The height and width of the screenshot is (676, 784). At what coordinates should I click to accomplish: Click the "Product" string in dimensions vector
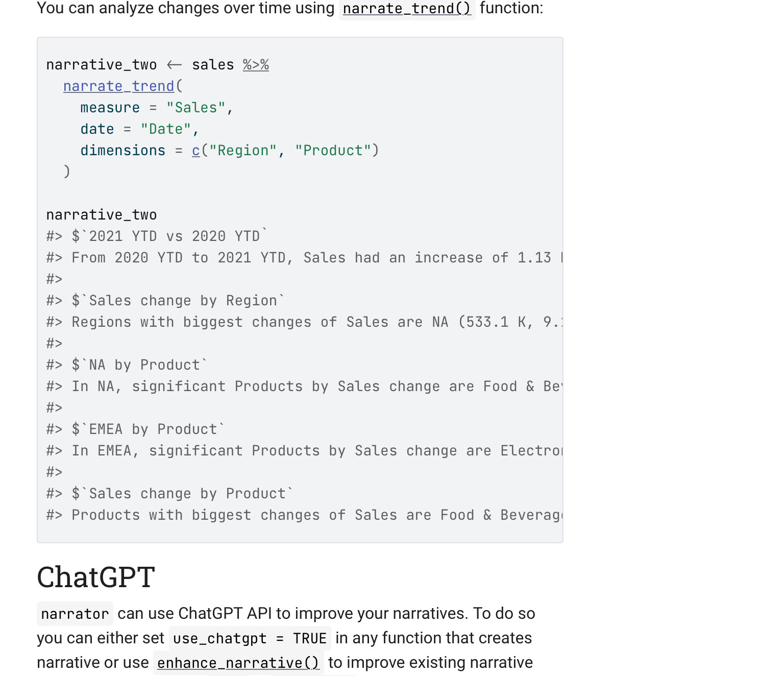click(333, 151)
